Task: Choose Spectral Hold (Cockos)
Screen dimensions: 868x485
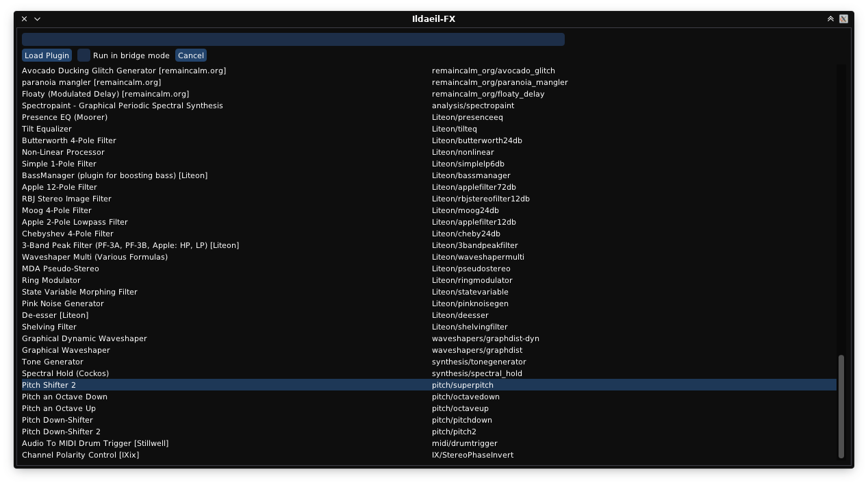Action: click(x=65, y=373)
